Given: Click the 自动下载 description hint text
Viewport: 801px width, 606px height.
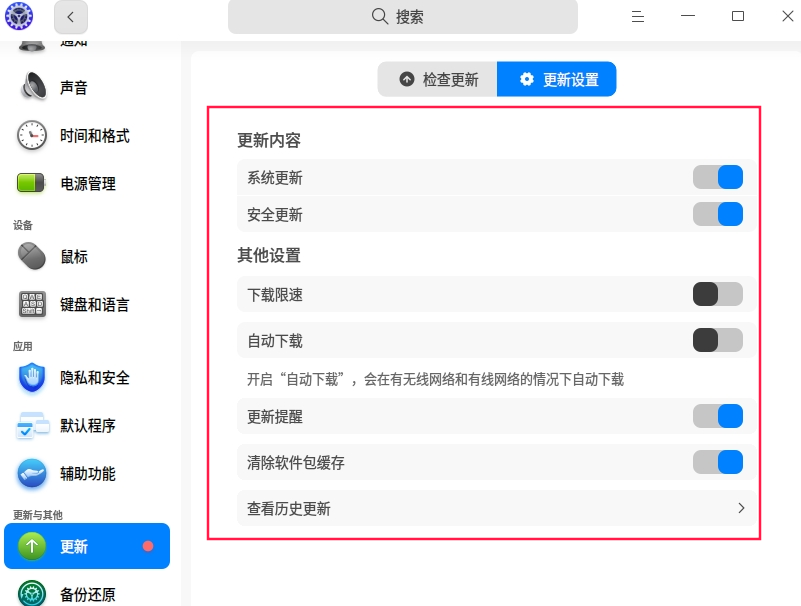Looking at the screenshot, I should point(435,379).
